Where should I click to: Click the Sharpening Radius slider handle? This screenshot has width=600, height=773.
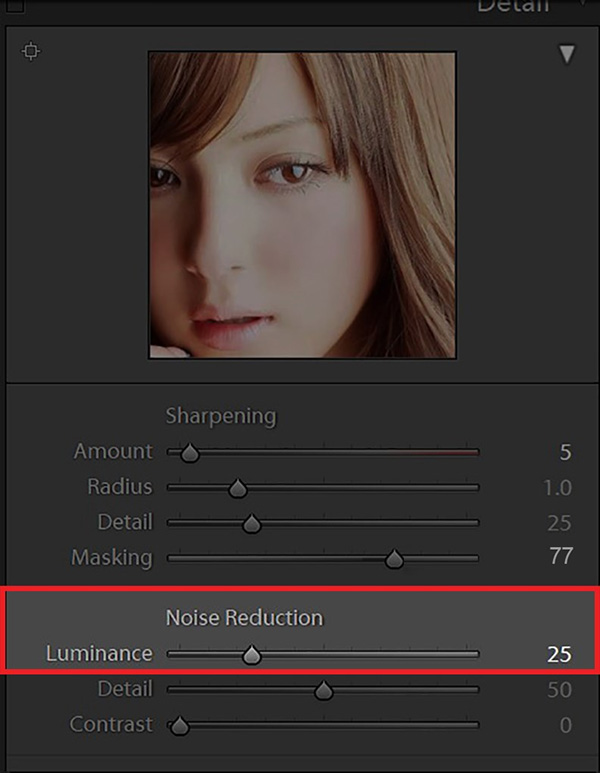[238, 488]
